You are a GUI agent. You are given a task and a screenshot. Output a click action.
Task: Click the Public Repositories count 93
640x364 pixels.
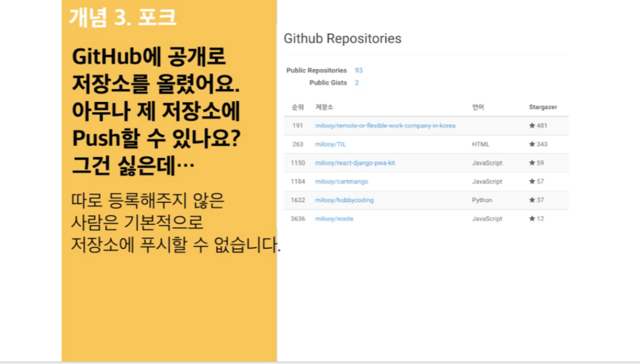click(x=358, y=70)
